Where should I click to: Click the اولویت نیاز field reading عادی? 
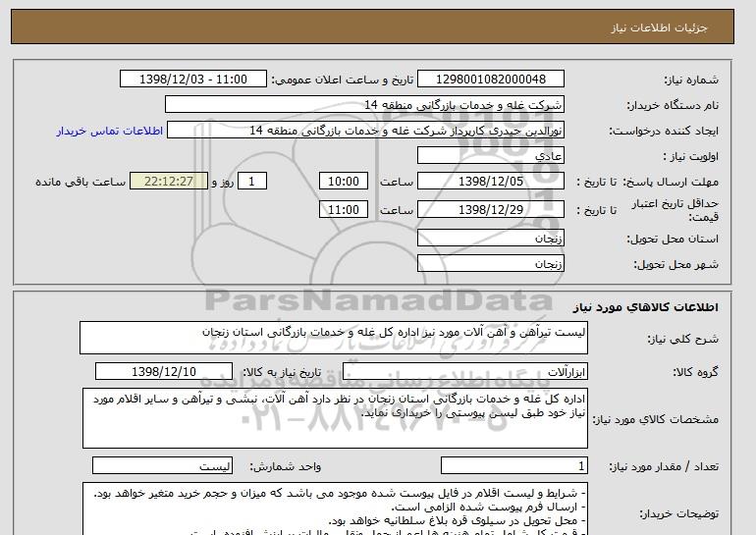click(x=490, y=156)
